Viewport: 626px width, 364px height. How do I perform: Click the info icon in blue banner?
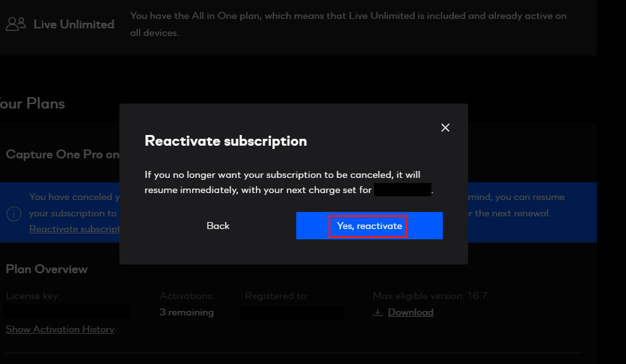point(14,213)
